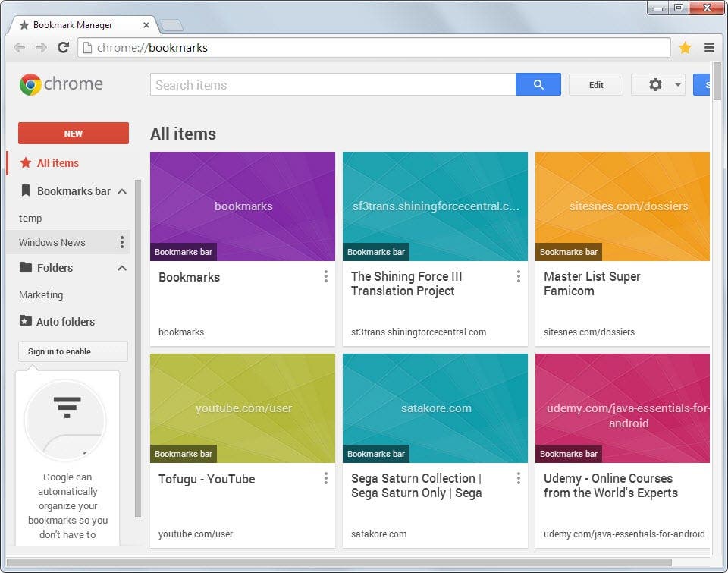The image size is (728, 573).
Task: Focus the Search items field
Action: (x=333, y=84)
